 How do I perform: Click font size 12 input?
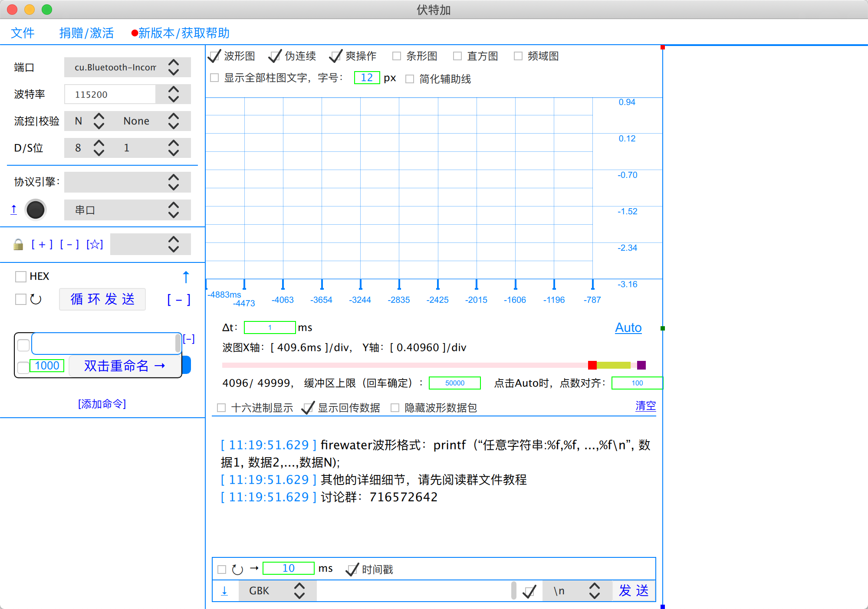367,78
